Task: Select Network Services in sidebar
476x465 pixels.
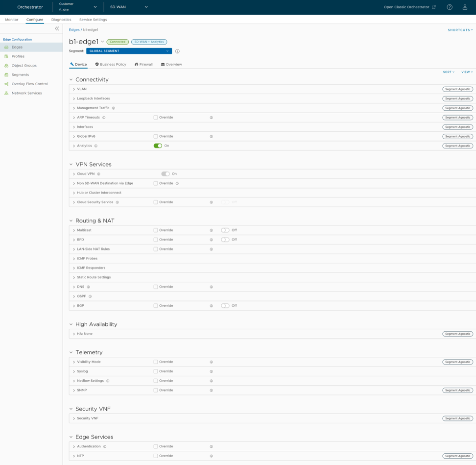Action: click(26, 93)
